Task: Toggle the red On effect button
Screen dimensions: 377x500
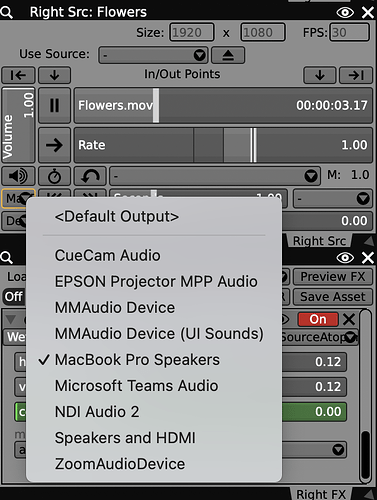Action: click(x=318, y=319)
